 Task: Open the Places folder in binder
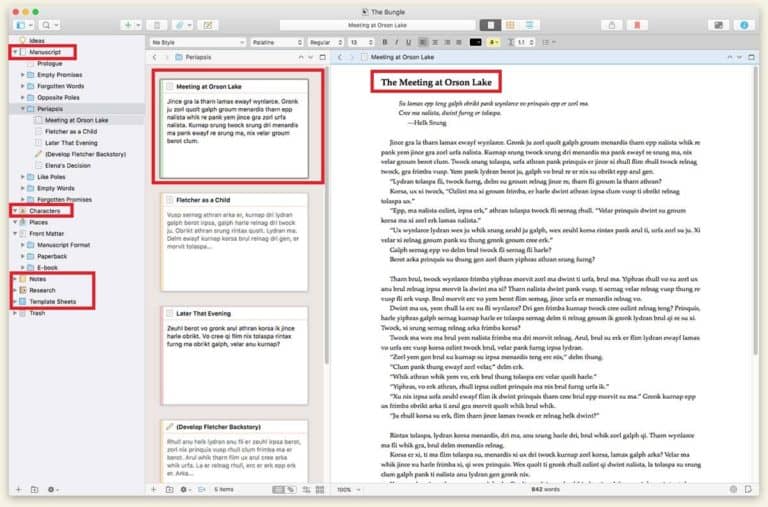coord(38,222)
